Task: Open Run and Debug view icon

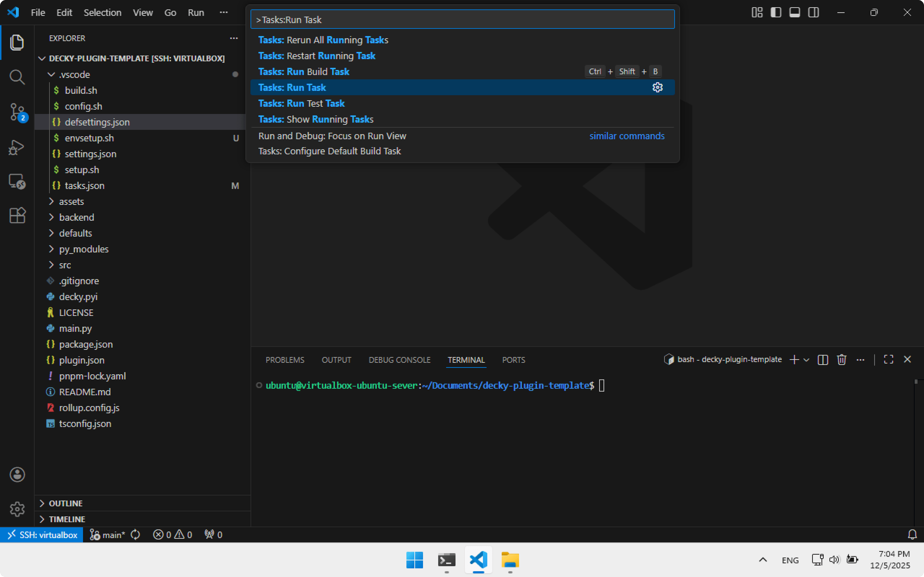Action: click(x=17, y=147)
